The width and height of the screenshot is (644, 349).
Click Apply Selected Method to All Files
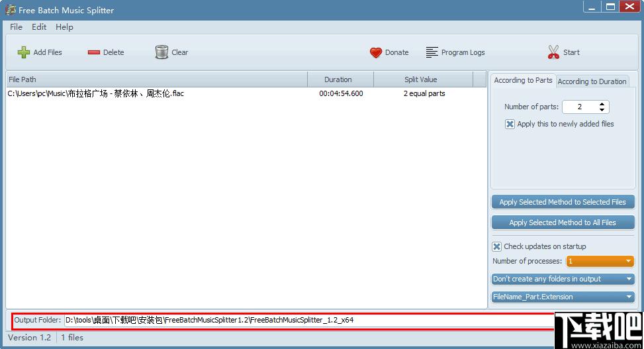pos(563,223)
